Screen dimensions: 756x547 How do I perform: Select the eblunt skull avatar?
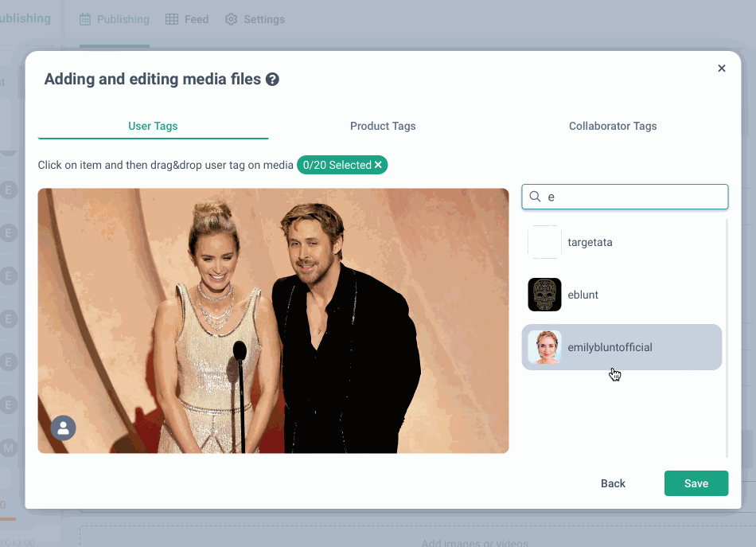[x=544, y=295]
